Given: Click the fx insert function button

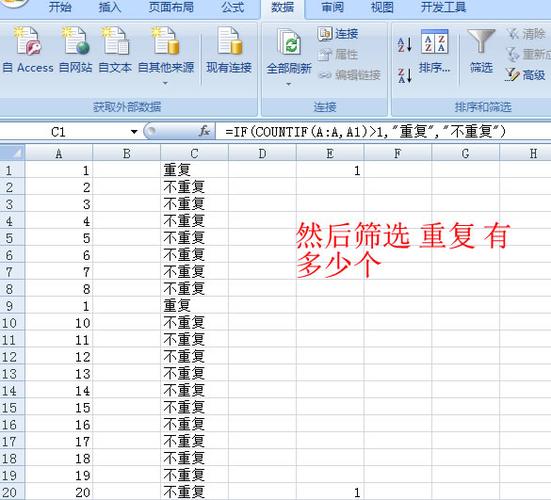Looking at the screenshot, I should point(204,131).
